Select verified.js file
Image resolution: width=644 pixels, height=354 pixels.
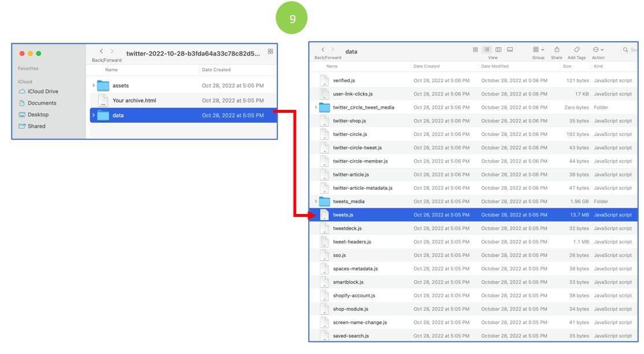click(x=473, y=80)
